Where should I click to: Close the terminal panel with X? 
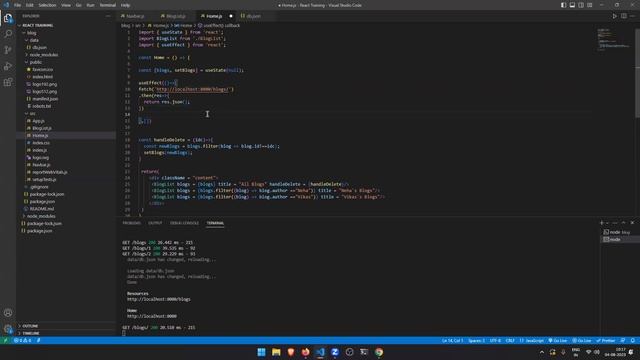coord(632,223)
